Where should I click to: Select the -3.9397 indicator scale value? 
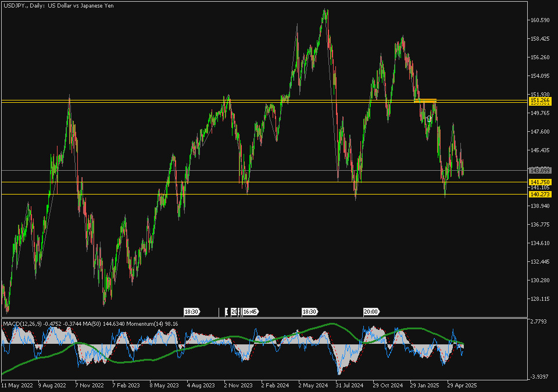539,376
